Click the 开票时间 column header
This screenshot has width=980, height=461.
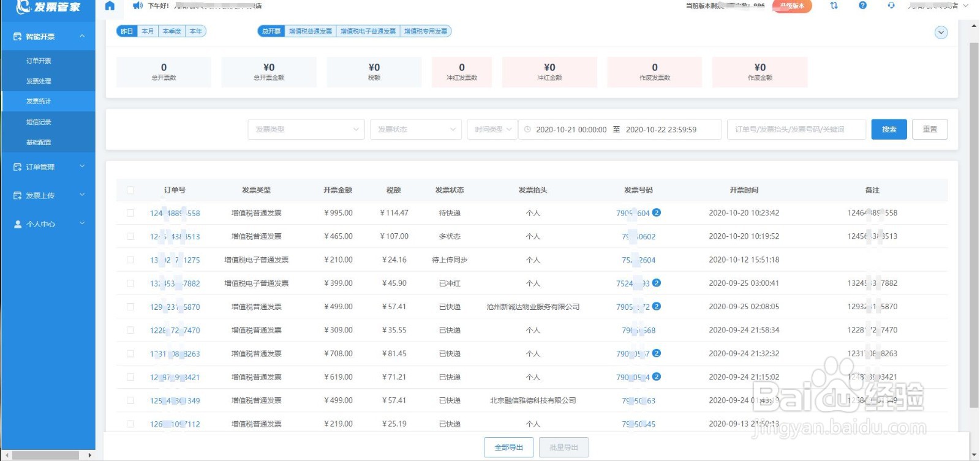(x=744, y=190)
